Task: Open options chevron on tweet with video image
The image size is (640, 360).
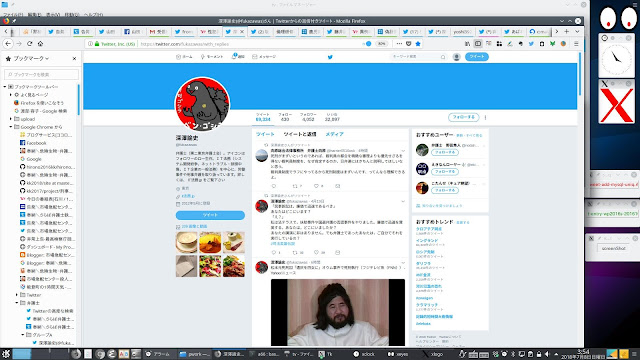Action: pos(403,262)
